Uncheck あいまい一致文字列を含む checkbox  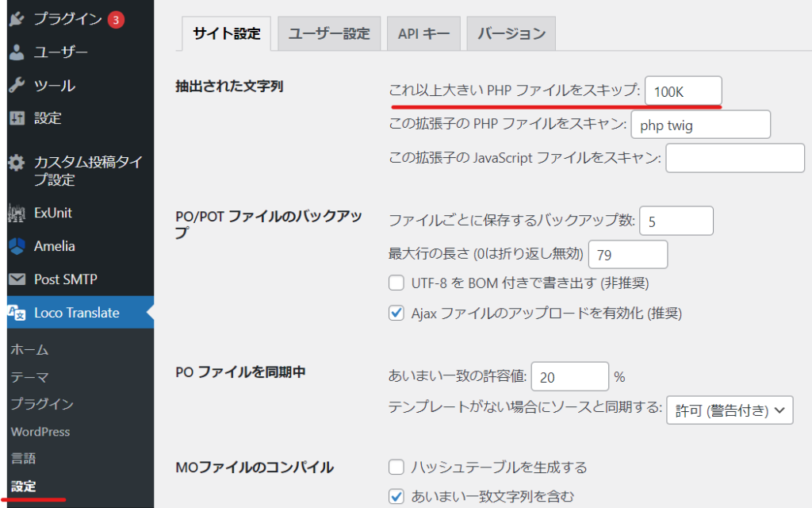tap(396, 497)
